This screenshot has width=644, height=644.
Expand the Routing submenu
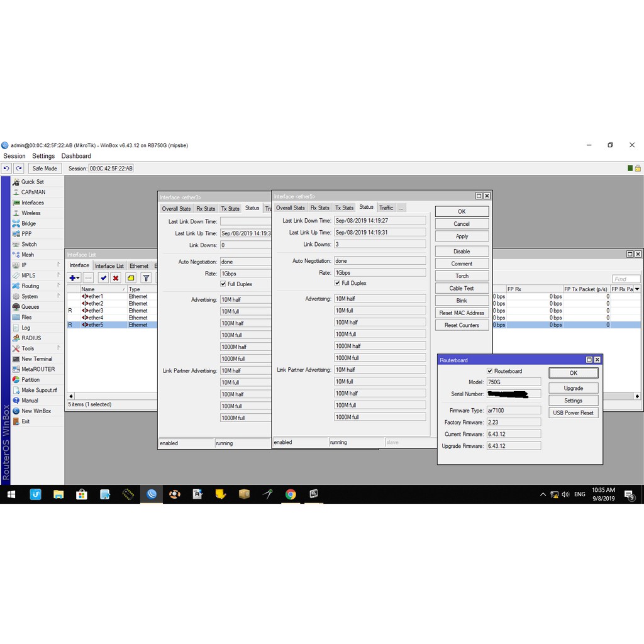pyautogui.click(x=58, y=286)
